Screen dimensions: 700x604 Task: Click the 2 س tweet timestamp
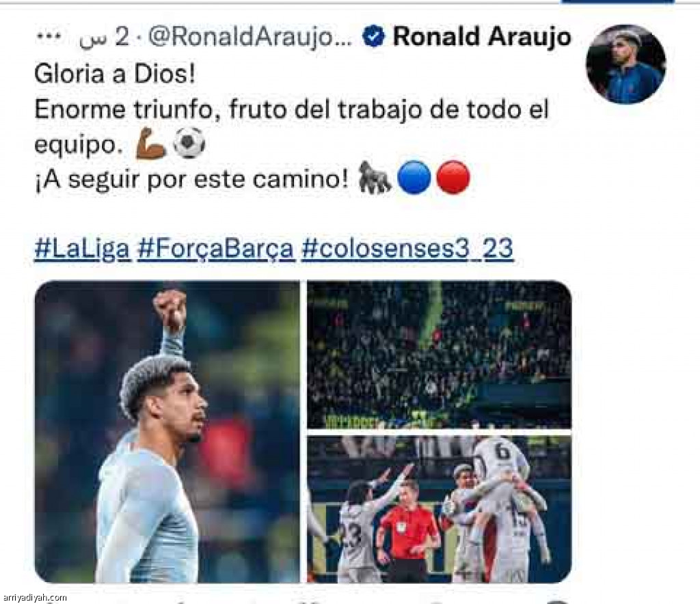pos(104,37)
